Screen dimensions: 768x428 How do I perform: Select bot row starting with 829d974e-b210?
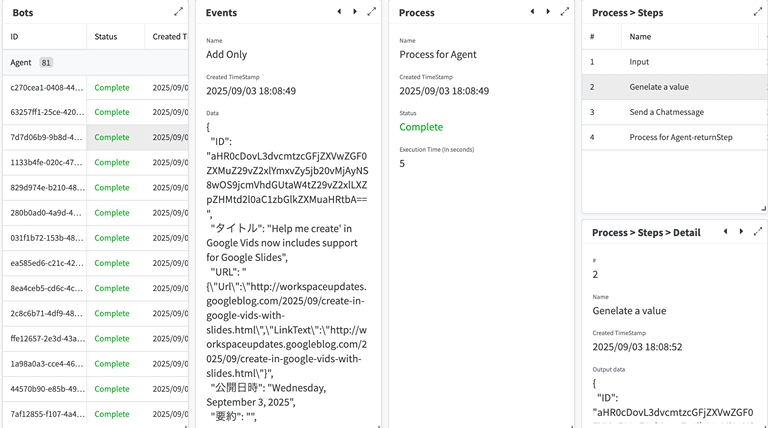point(47,188)
